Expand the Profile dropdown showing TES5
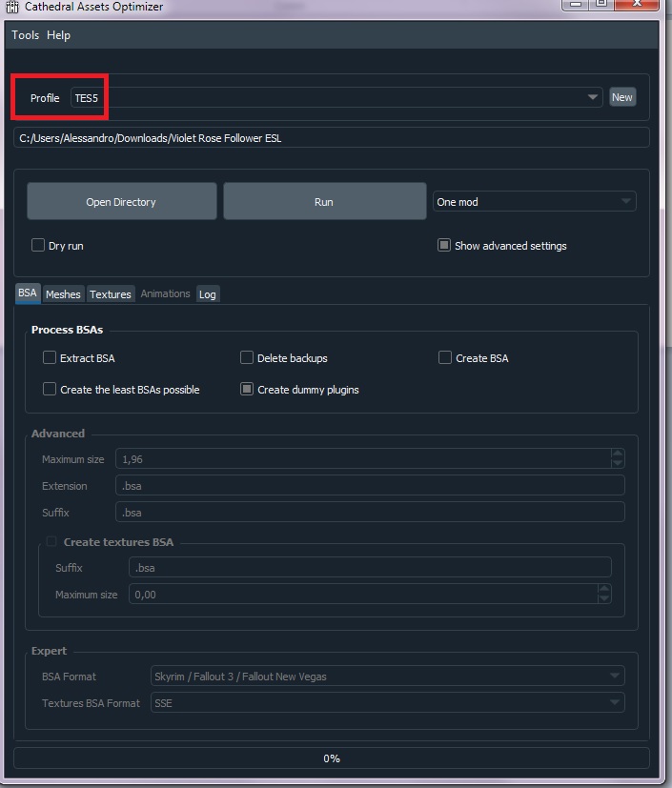The width and height of the screenshot is (672, 788). 336,97
